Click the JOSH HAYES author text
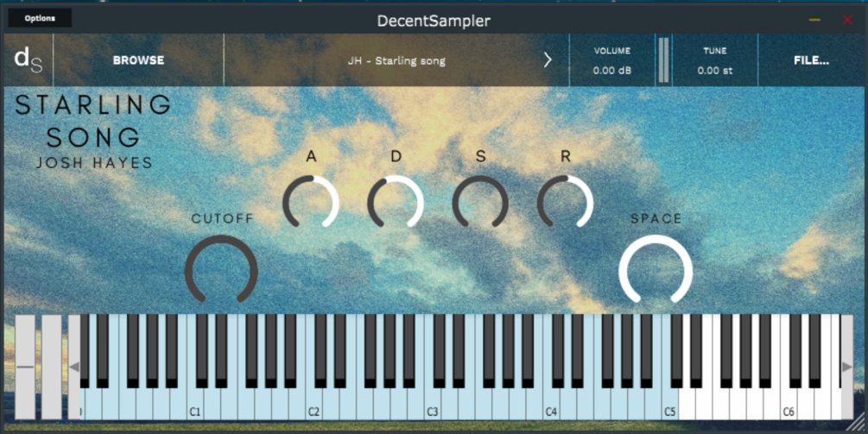This screenshot has width=868, height=434. (x=94, y=162)
